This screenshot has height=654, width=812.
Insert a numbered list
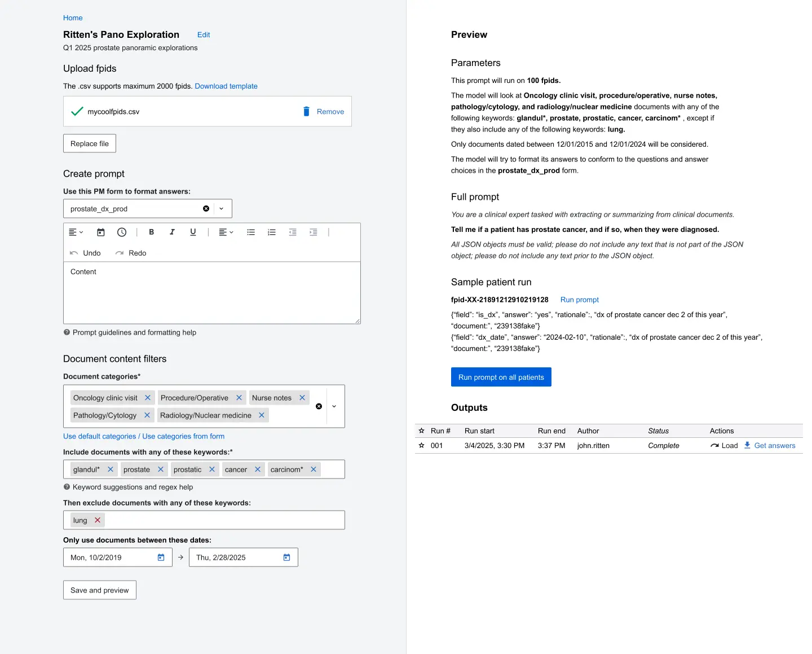coord(272,232)
